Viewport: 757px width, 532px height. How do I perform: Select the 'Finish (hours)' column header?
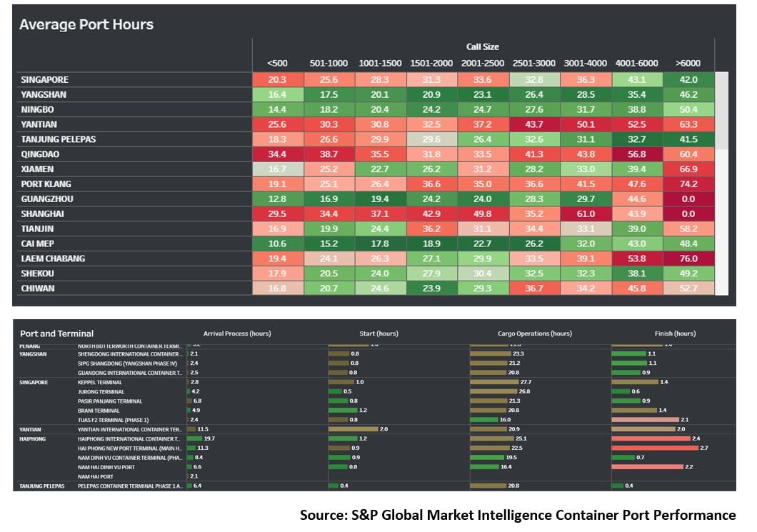675,333
